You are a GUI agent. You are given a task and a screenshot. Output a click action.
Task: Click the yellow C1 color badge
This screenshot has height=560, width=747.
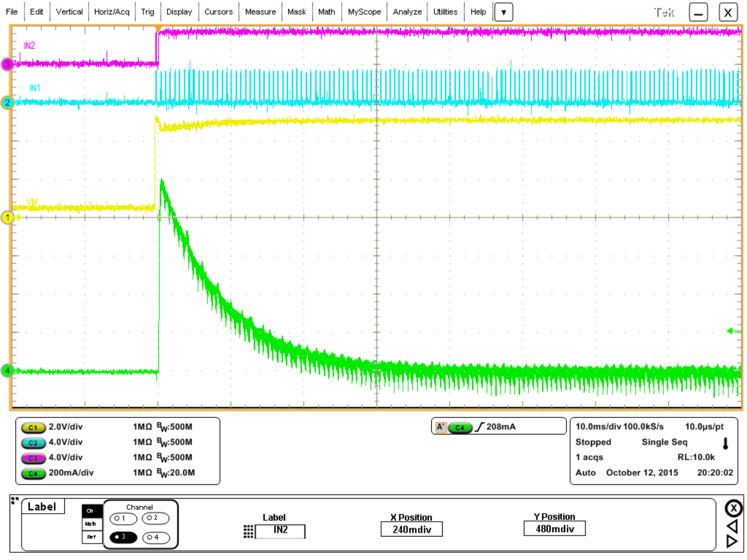[33, 427]
